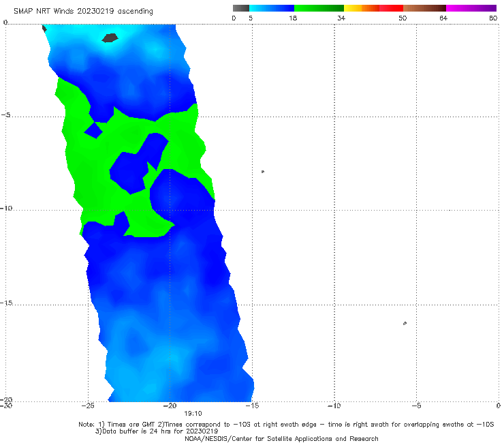
Task: Click the x-axis longitude label '-10'
Action: pyautogui.click(x=334, y=406)
